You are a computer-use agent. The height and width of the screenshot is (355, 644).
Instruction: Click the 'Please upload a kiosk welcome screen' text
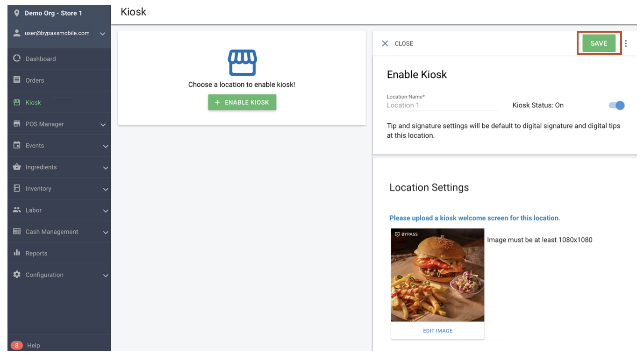pos(475,218)
